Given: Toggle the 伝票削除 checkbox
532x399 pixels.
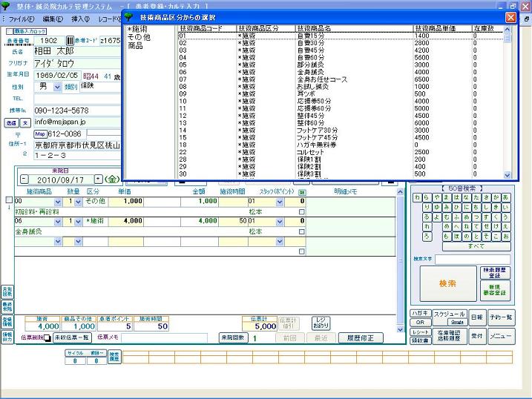Looking at the screenshot, I should [x=47, y=338].
